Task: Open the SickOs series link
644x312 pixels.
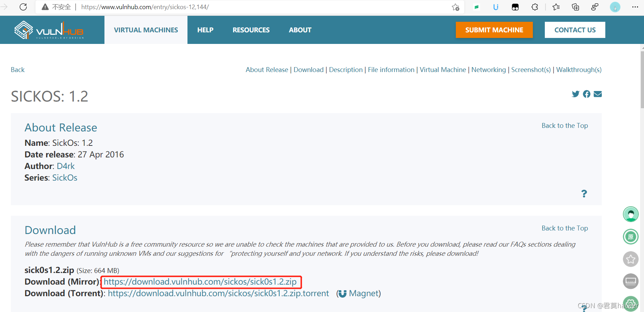Action: pos(65,177)
